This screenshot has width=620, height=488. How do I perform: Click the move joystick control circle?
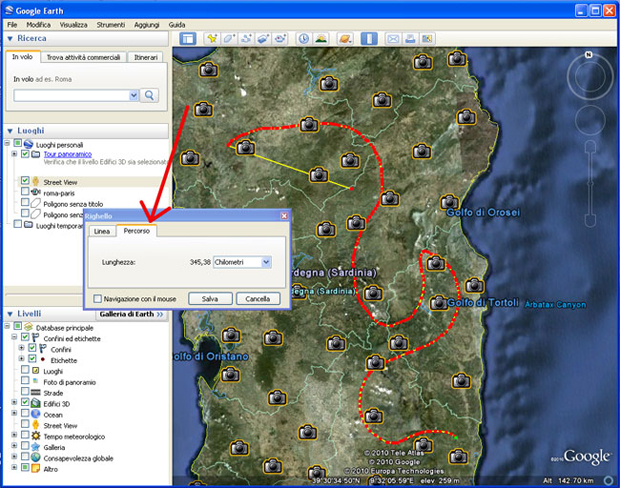pos(590,120)
